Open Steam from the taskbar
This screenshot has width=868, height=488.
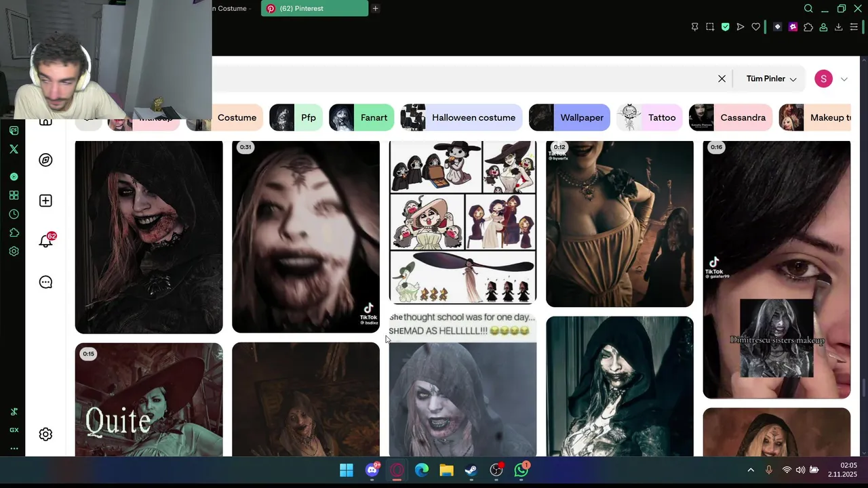(471, 470)
